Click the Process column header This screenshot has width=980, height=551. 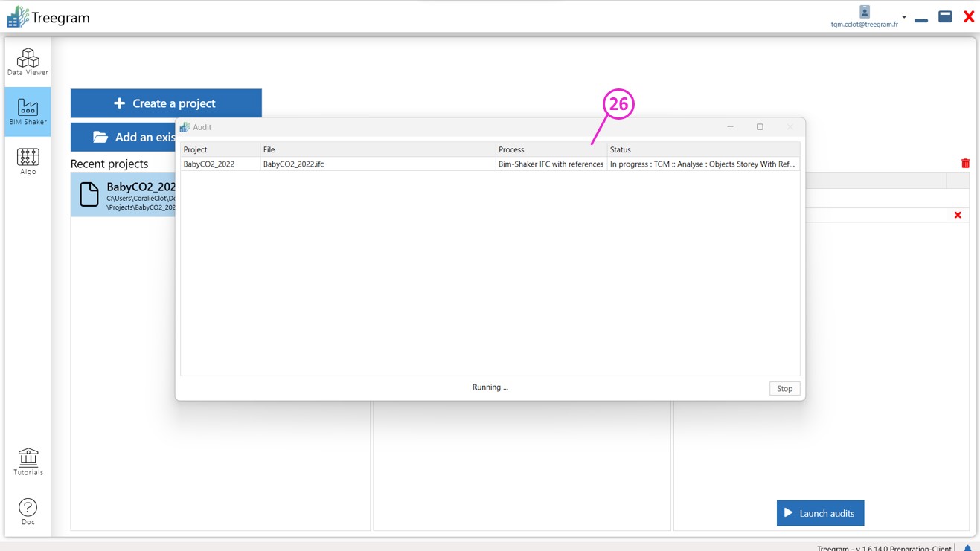[551, 149]
